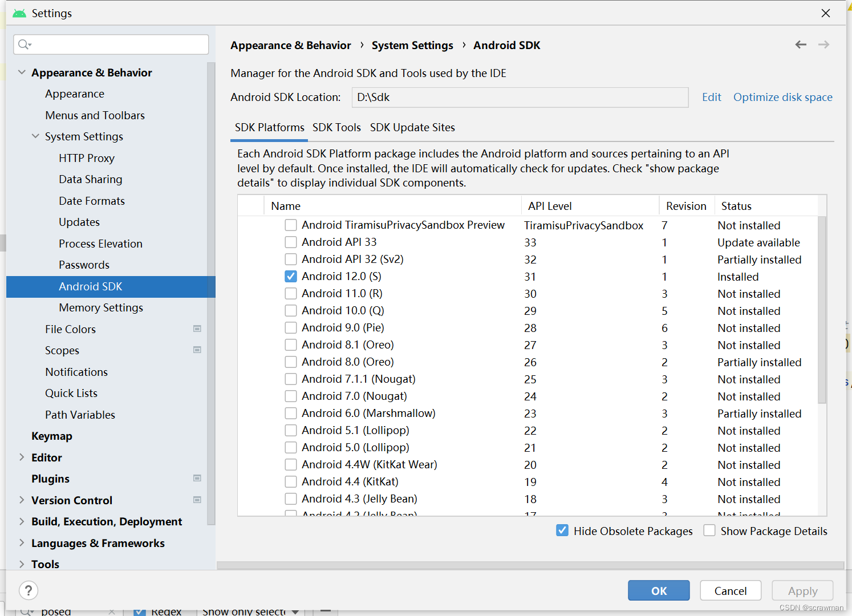This screenshot has height=616, width=852.
Task: Click the Optimize disk space link
Action: tap(783, 97)
